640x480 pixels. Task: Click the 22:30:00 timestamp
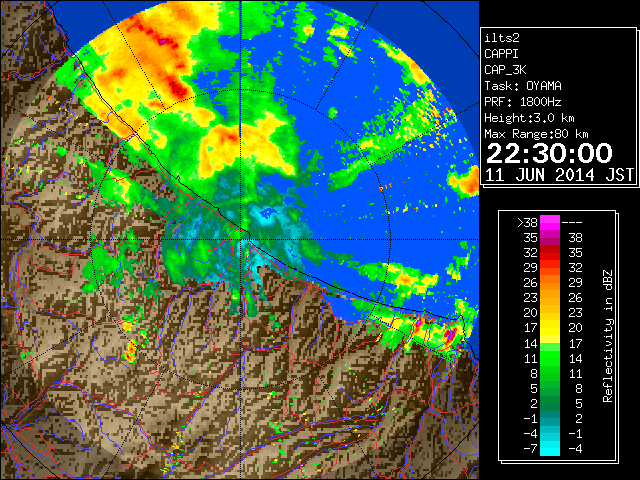tap(549, 153)
